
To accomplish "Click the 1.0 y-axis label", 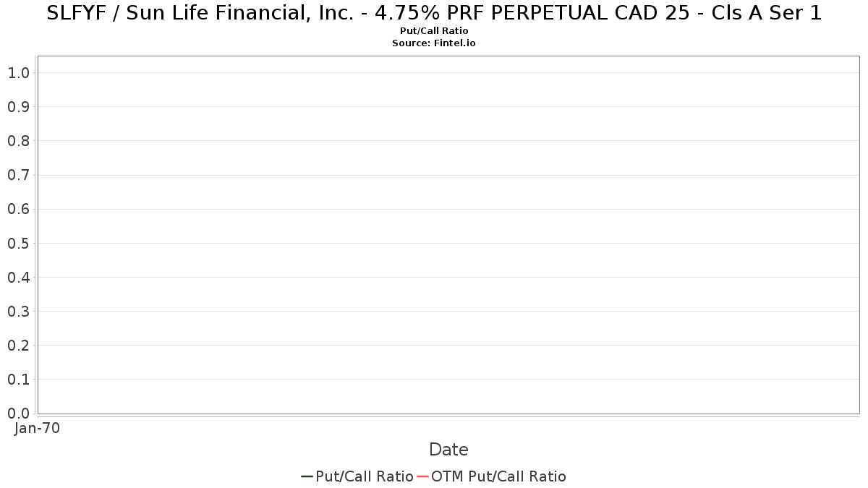I will point(18,73).
